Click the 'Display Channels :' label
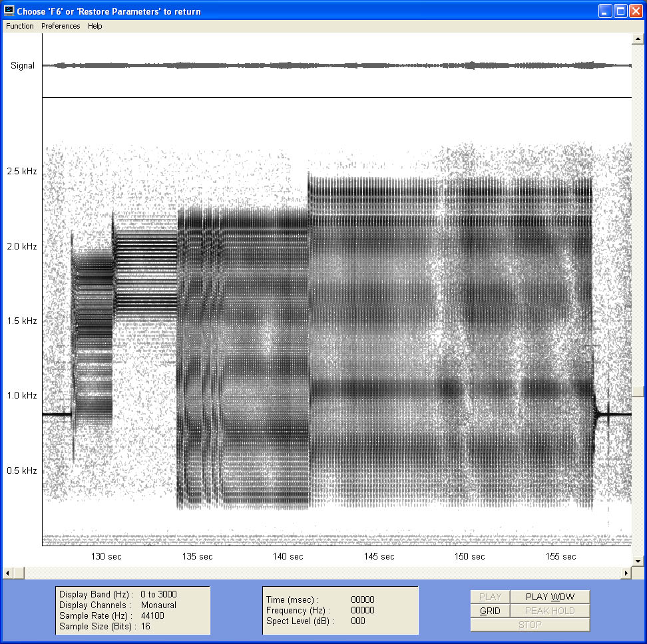This screenshot has width=647, height=644. 95,605
